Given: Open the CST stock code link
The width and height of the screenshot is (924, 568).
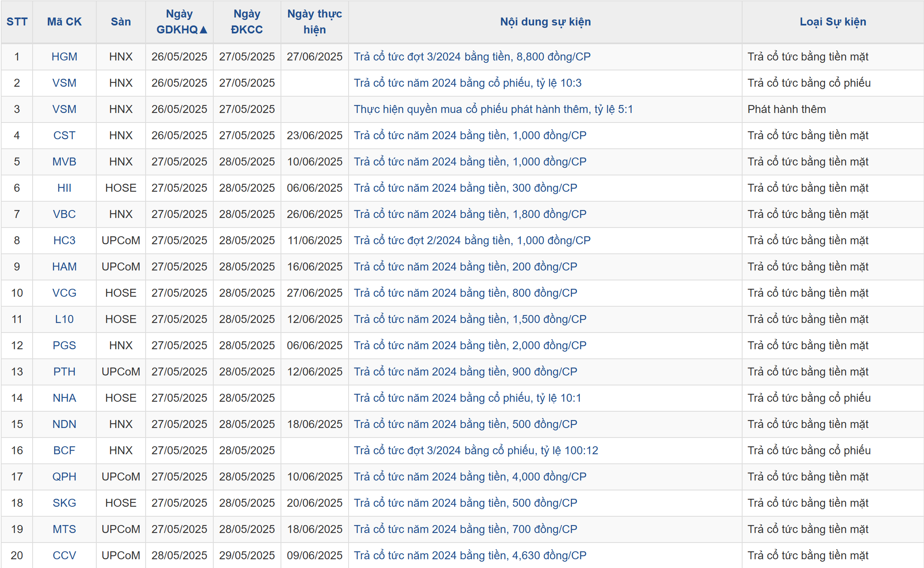Looking at the screenshot, I should coord(64,136).
